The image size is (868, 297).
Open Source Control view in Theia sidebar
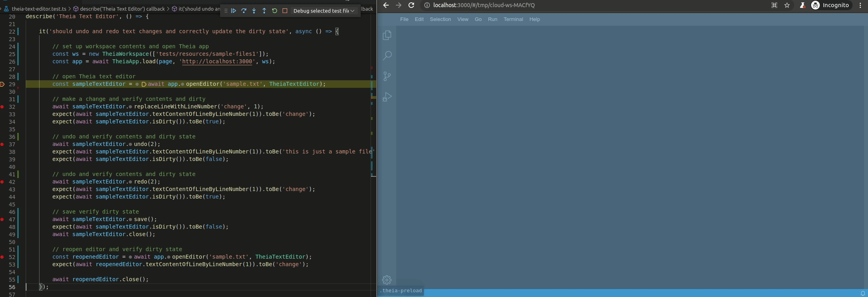(x=387, y=76)
